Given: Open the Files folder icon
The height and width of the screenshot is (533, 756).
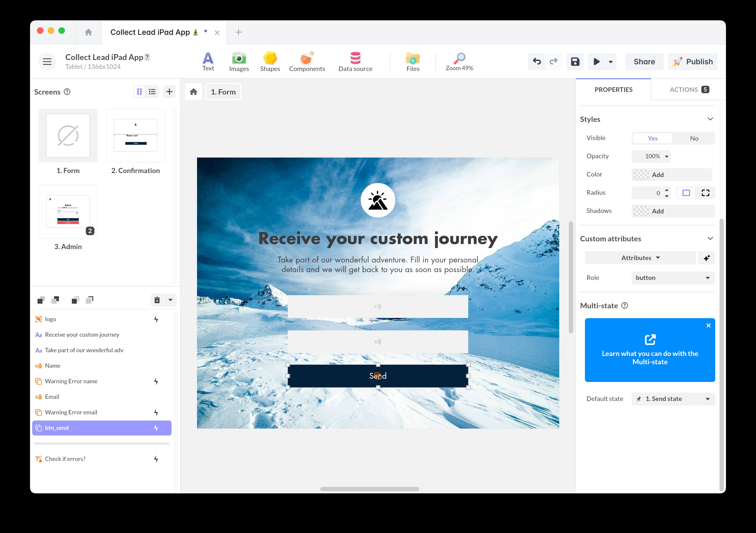Looking at the screenshot, I should pos(413,62).
